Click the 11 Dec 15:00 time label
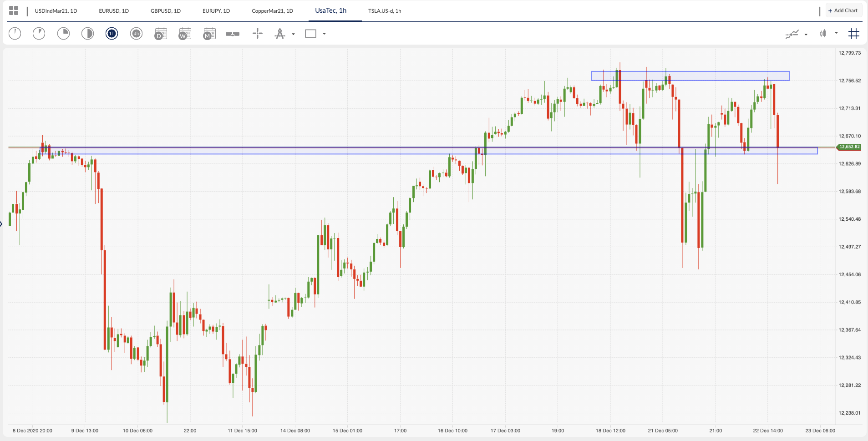The width and height of the screenshot is (868, 441). point(242,431)
